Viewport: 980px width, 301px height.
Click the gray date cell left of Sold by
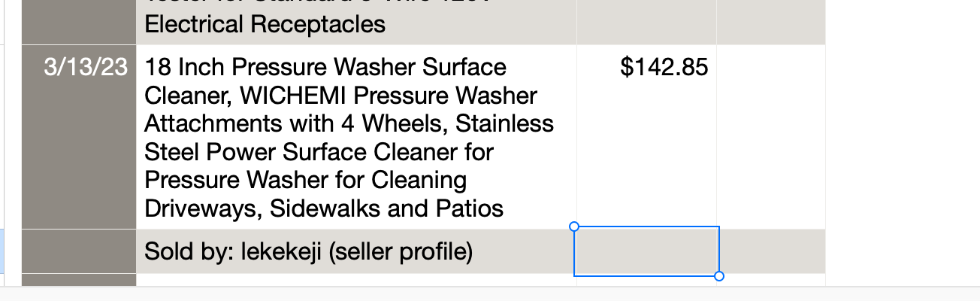click(79, 251)
